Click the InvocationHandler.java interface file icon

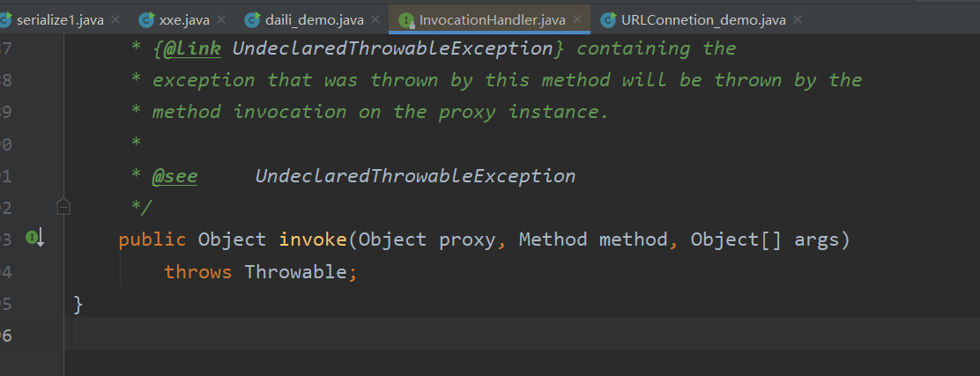tap(407, 20)
